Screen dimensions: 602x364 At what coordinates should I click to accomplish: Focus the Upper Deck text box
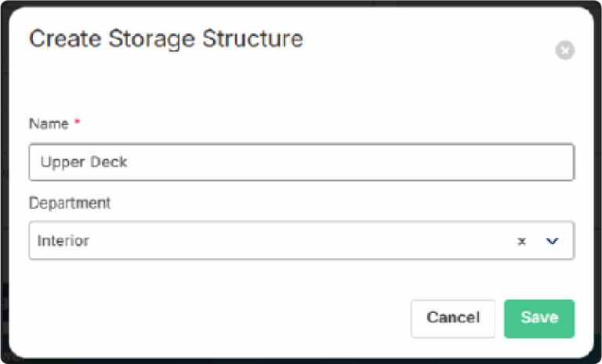click(x=301, y=162)
